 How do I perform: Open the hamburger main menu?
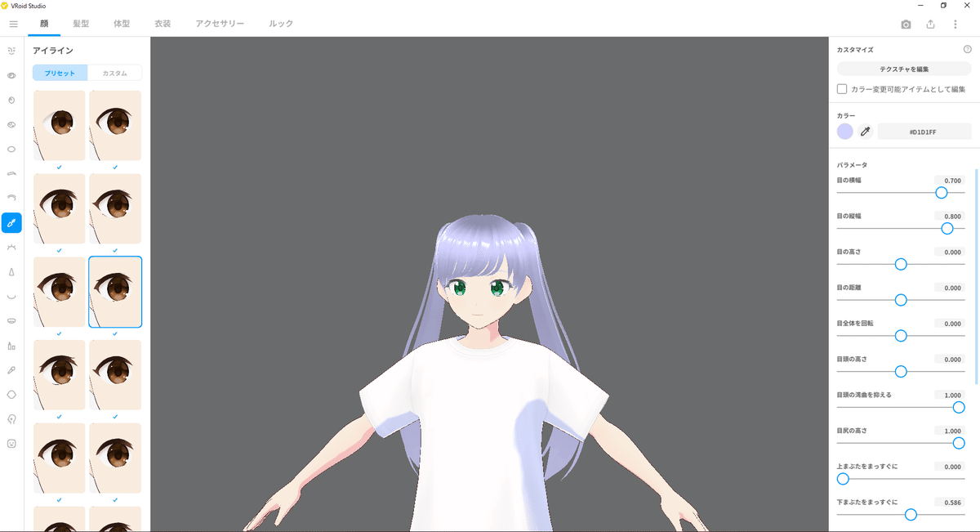point(13,24)
